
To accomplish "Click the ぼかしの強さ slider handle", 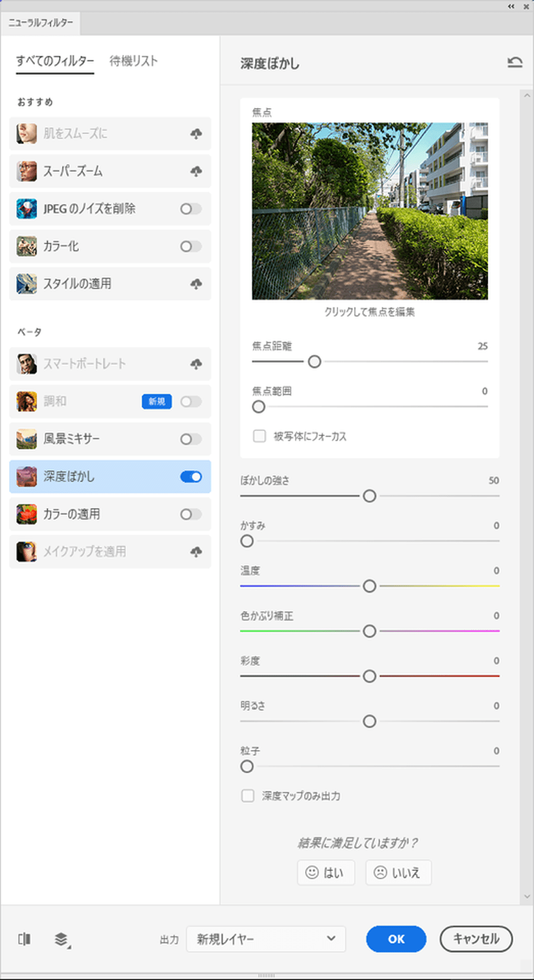I will point(370,496).
